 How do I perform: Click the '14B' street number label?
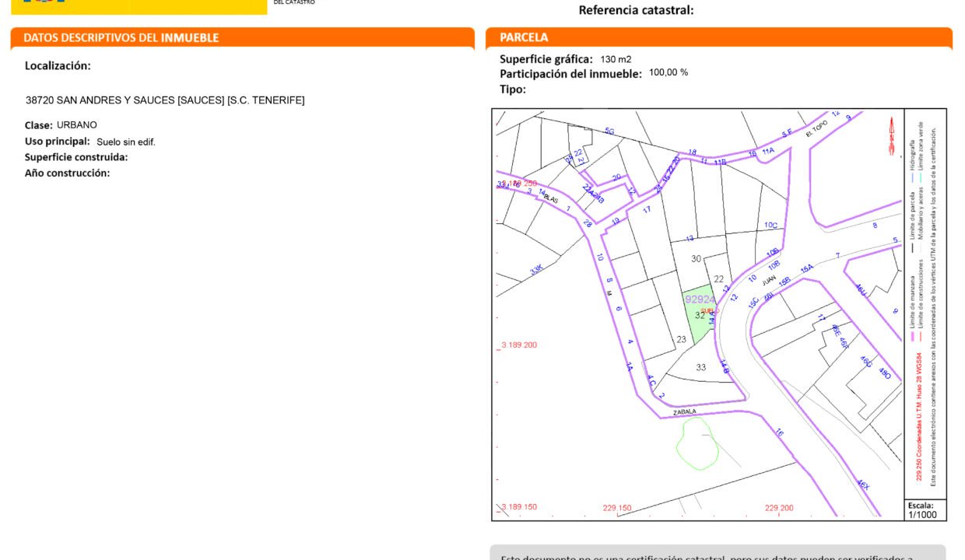pyautogui.click(x=723, y=367)
